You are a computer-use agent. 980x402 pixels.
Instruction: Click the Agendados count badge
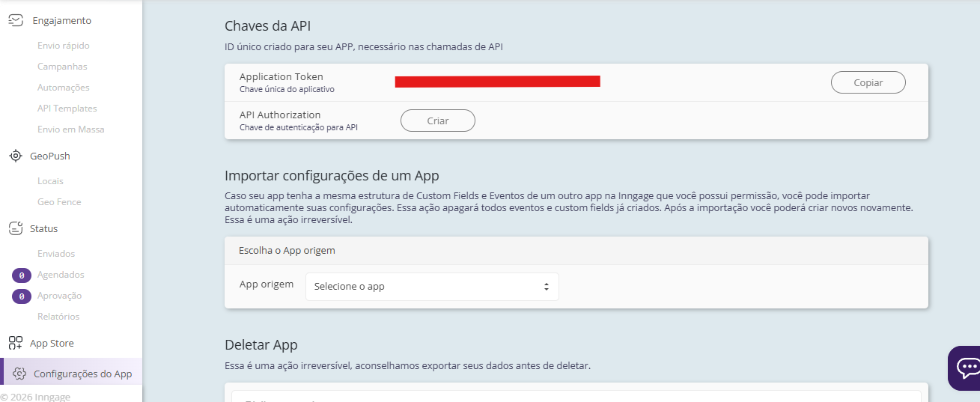tap(22, 275)
